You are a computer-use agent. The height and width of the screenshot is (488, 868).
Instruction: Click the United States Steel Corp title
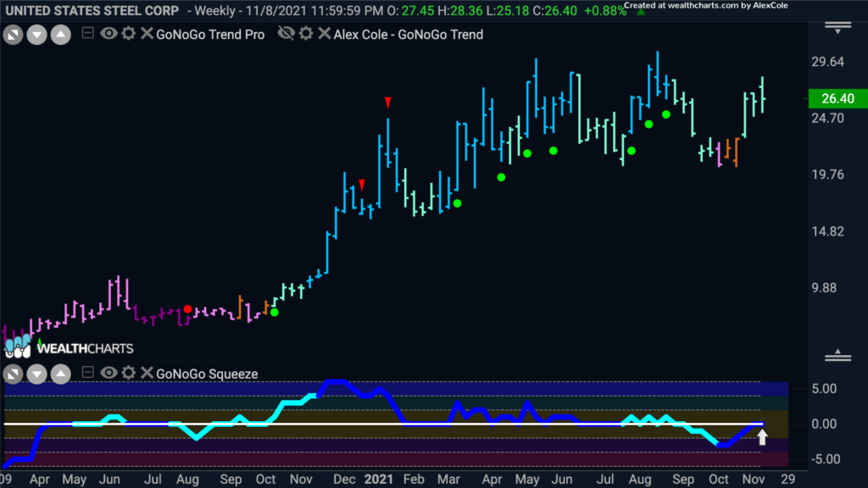point(92,10)
